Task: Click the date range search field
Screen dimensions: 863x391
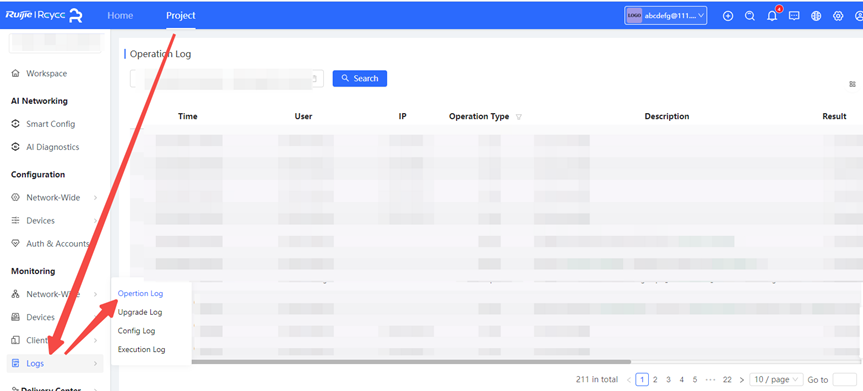Action: coord(227,79)
